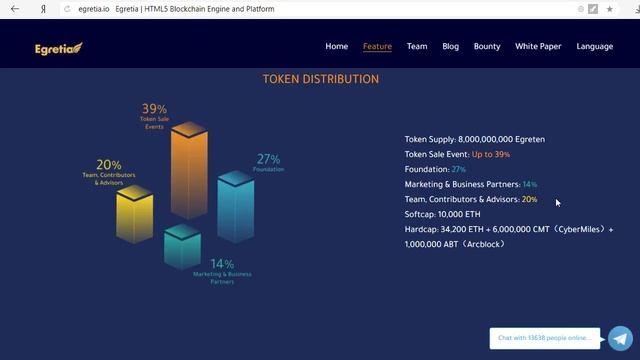
Task: Click the teal 14% Marketing bar
Action: (182, 247)
